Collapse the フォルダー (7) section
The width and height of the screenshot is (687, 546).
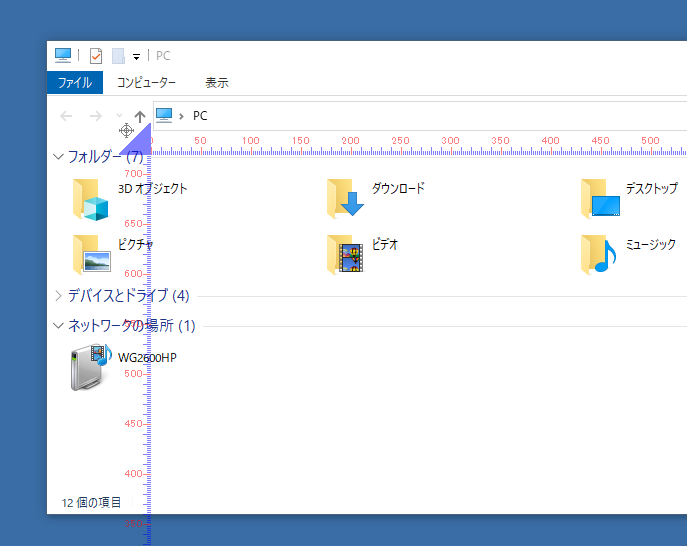58,157
